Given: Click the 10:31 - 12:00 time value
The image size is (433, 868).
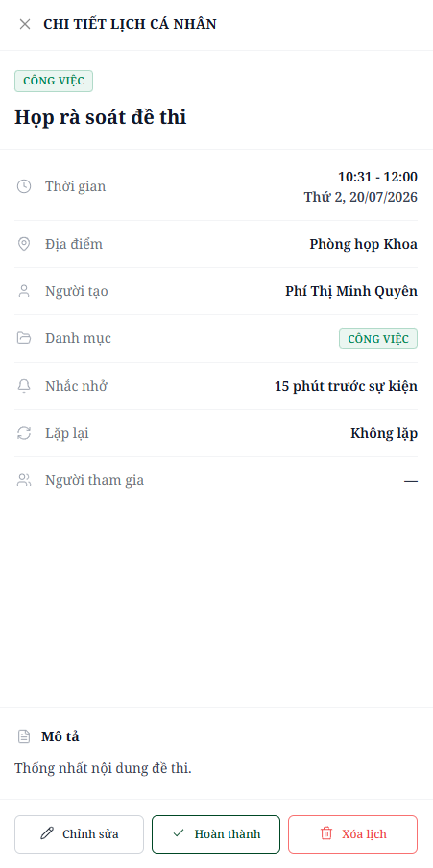Looking at the screenshot, I should click(x=377, y=177).
